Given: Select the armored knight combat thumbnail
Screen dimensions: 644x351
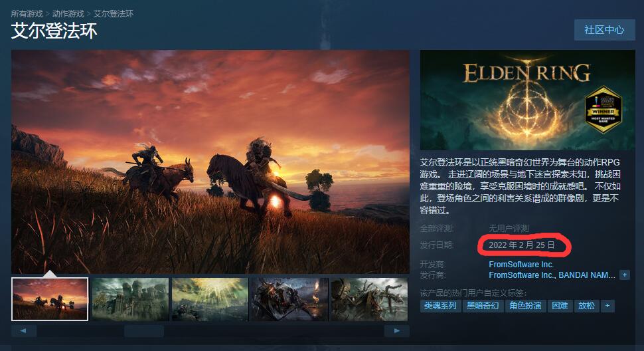Looking at the screenshot, I should point(289,299).
